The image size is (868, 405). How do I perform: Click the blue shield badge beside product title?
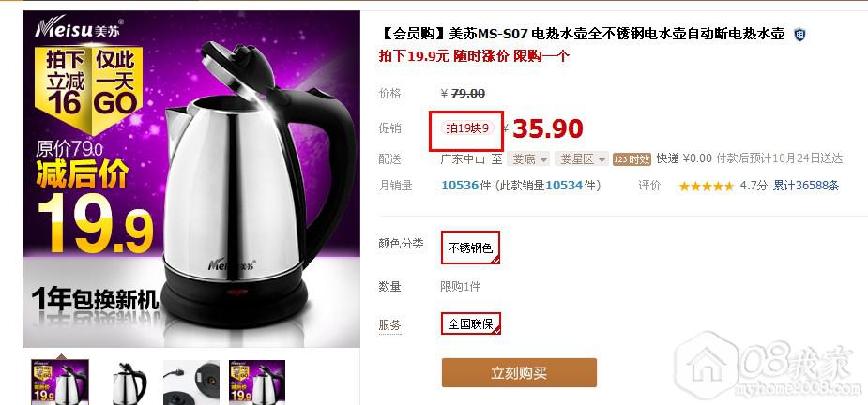coord(799,35)
